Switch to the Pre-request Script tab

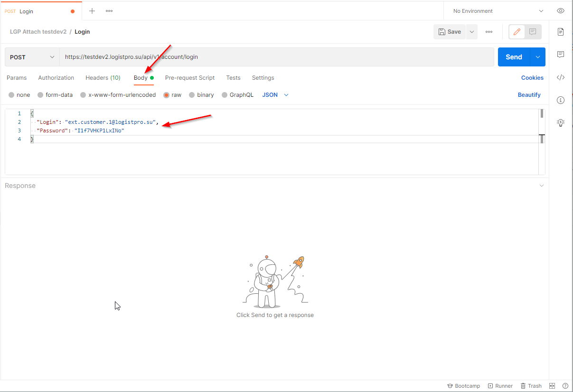[x=190, y=78]
